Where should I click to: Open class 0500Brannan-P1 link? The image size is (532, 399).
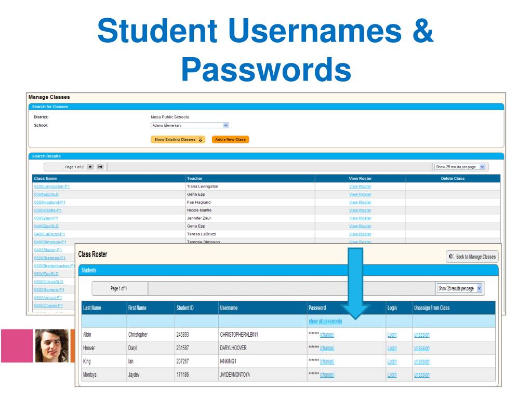[49, 258]
